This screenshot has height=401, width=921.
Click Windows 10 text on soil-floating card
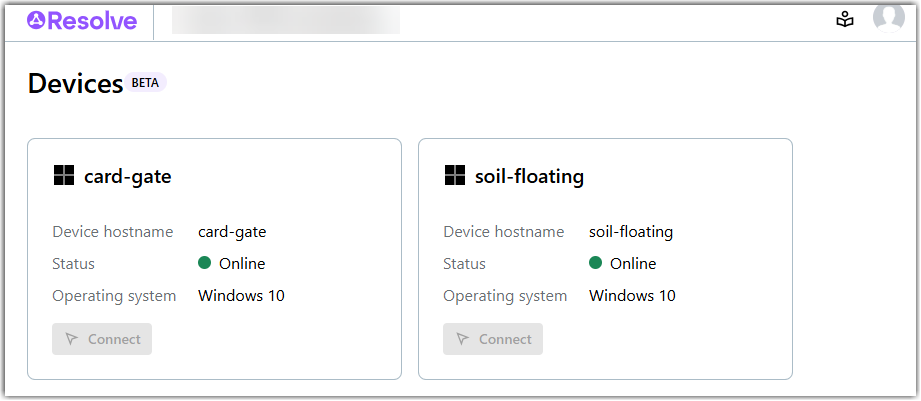tap(632, 296)
